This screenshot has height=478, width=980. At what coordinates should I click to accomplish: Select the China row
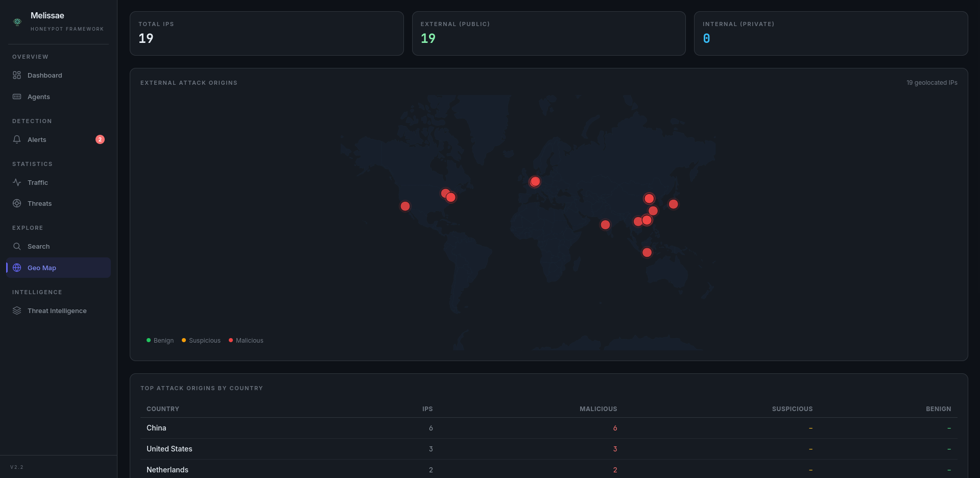coord(549,428)
